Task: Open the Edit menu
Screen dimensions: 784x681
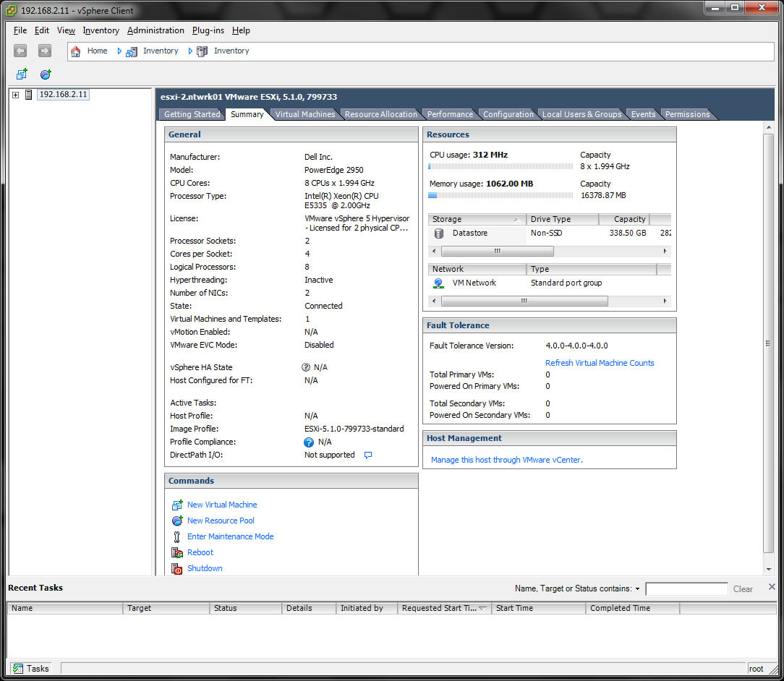Action: 41,30
